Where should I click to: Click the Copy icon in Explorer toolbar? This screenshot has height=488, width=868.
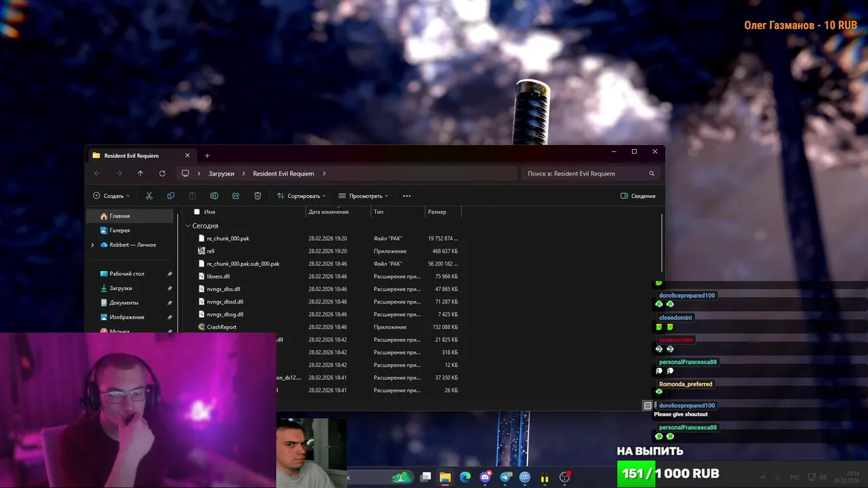pyautogui.click(x=171, y=196)
